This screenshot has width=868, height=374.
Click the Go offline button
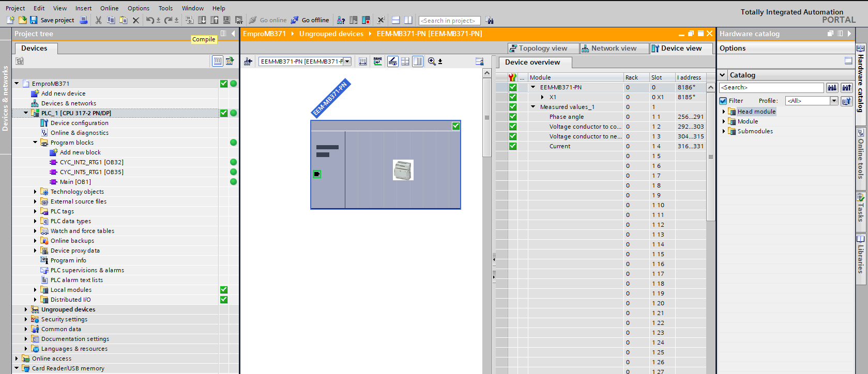[x=310, y=20]
